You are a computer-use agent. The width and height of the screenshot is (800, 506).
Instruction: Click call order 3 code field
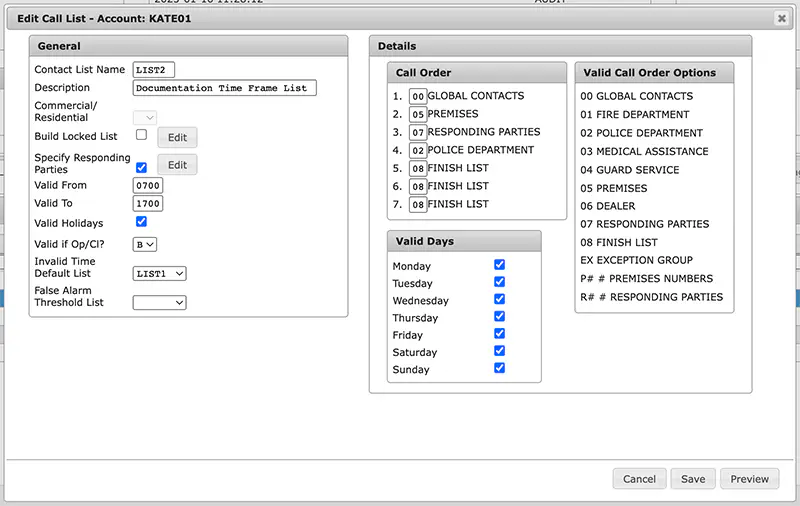[418, 133]
